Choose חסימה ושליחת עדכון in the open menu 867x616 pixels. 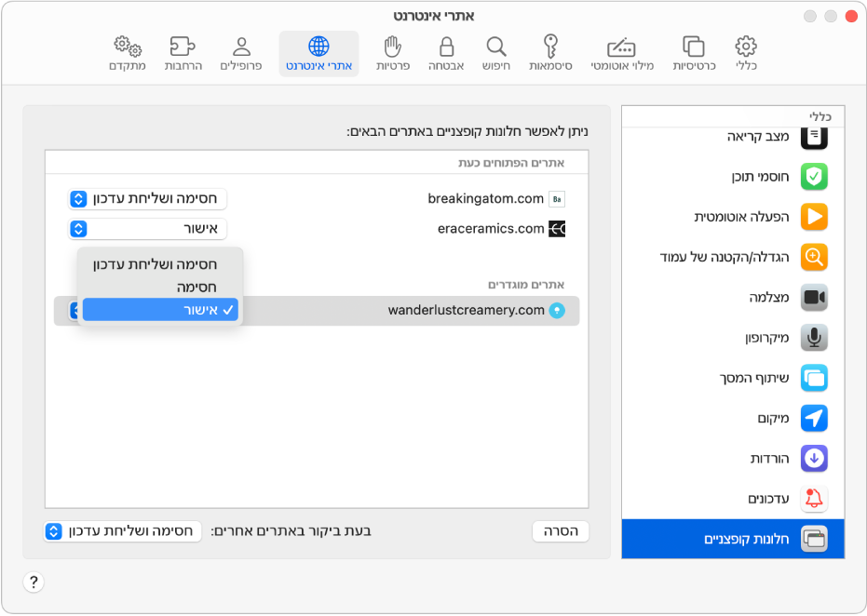[160, 264]
